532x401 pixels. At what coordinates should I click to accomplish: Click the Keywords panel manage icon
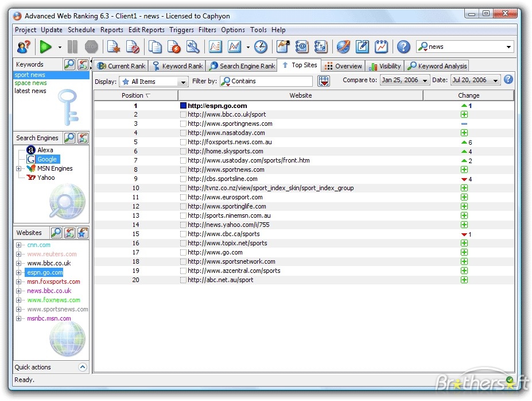tap(83, 64)
